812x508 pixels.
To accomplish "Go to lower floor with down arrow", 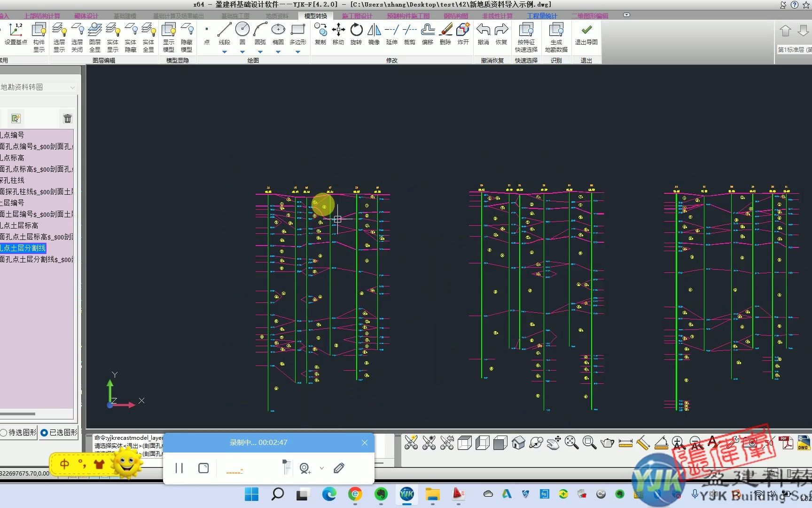I will coord(803,31).
